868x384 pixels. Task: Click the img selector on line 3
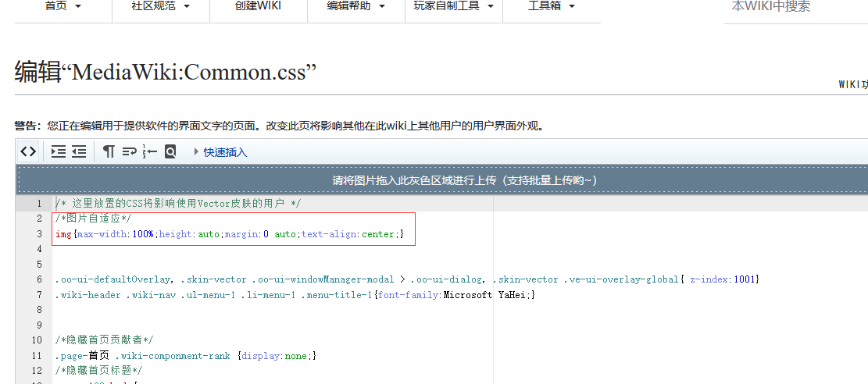[x=63, y=234]
